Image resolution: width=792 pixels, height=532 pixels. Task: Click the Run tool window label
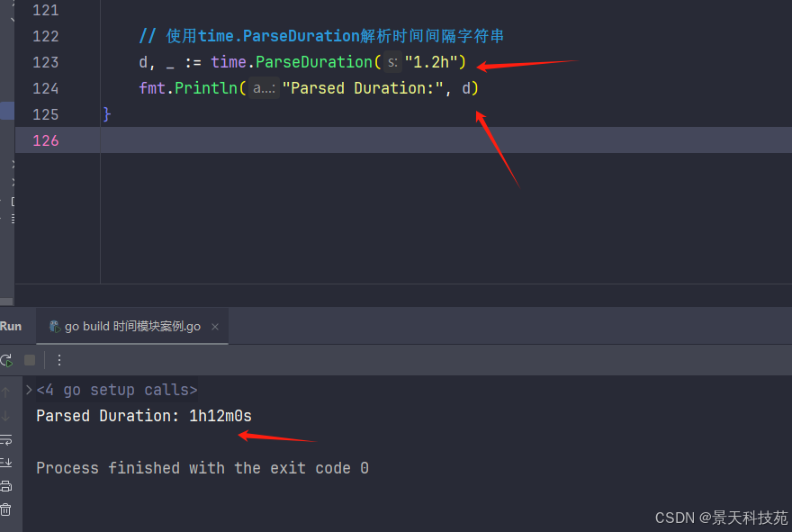[x=11, y=326]
